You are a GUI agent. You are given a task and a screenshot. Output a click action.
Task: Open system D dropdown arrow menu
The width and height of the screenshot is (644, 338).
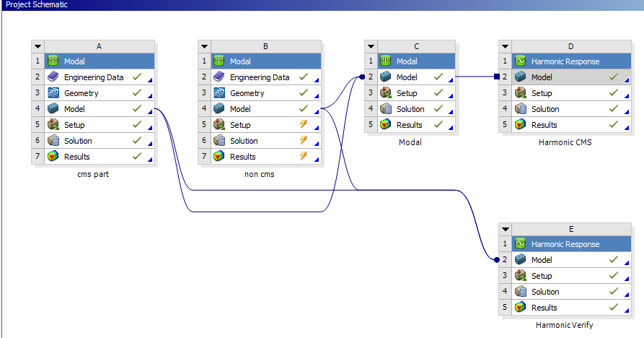506,46
